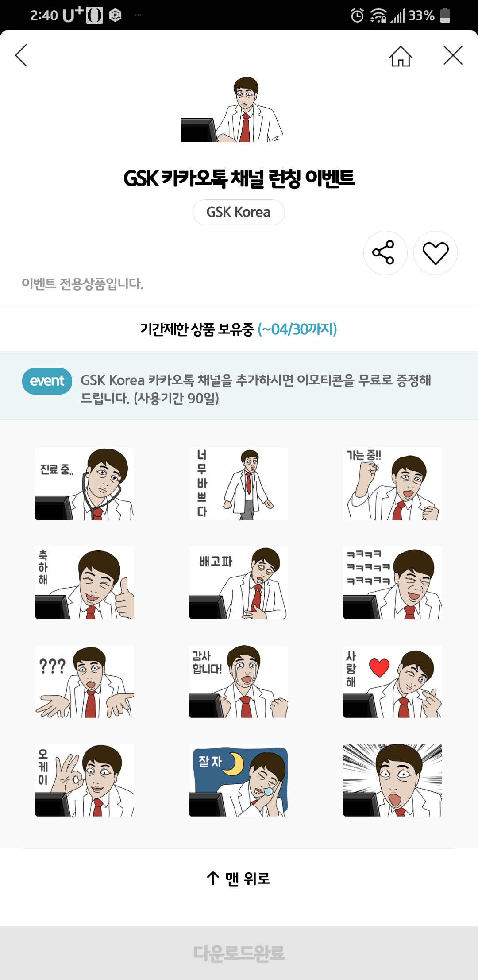
Task: Select the ??? confused emoticon
Action: [85, 681]
